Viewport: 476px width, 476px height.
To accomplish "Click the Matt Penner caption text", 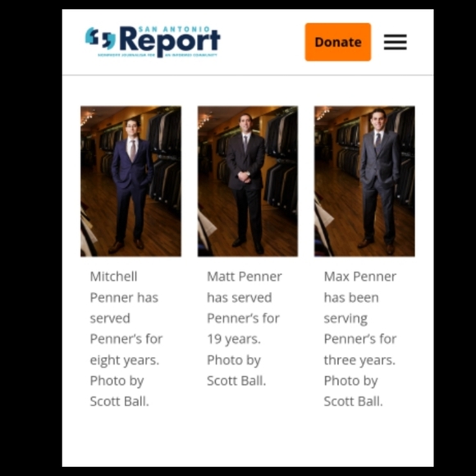I will click(245, 328).
